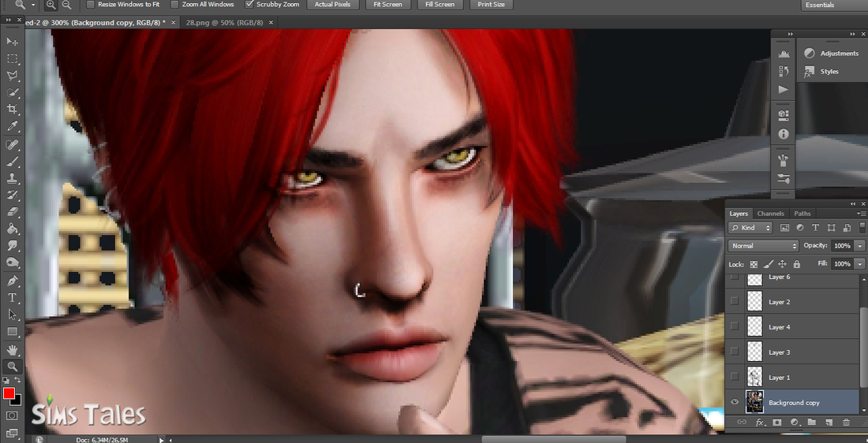Viewport: 868px width, 443px height.
Task: Toggle lock transparent pixels
Action: click(x=754, y=264)
